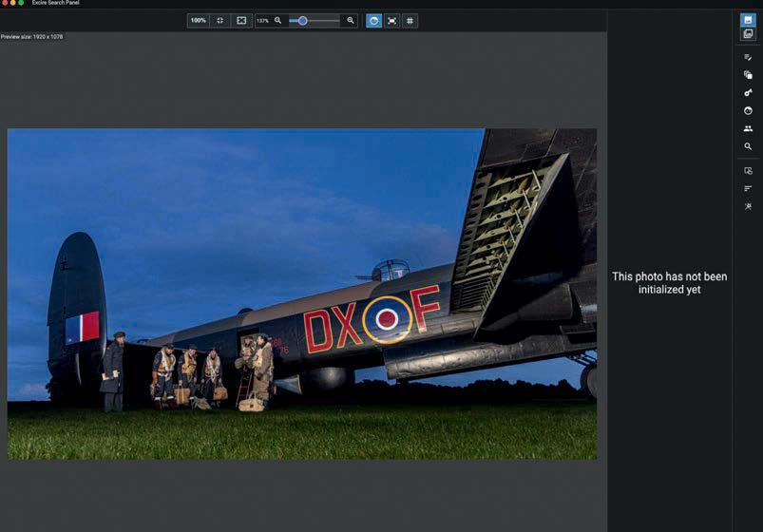This screenshot has width=763, height=532.
Task: Open the similar image search icon
Action: coord(748,171)
